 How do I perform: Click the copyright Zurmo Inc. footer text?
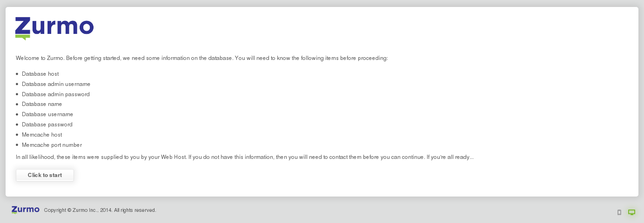tap(100, 210)
